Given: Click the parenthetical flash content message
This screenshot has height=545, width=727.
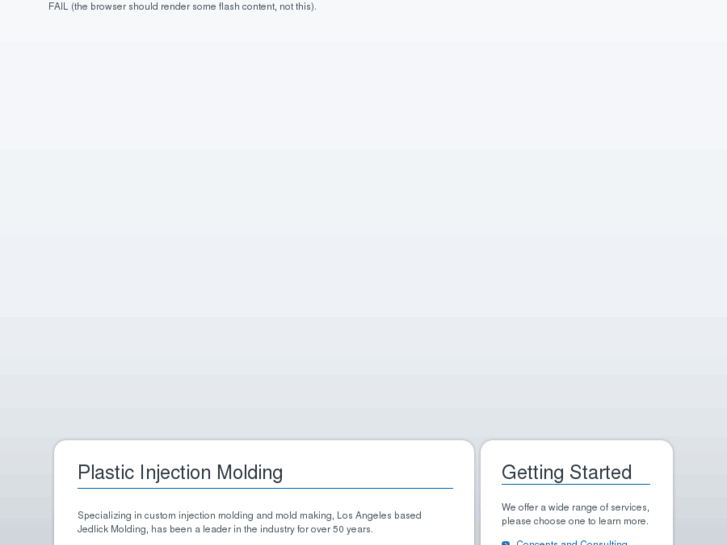Looking at the screenshot, I should tap(193, 6).
